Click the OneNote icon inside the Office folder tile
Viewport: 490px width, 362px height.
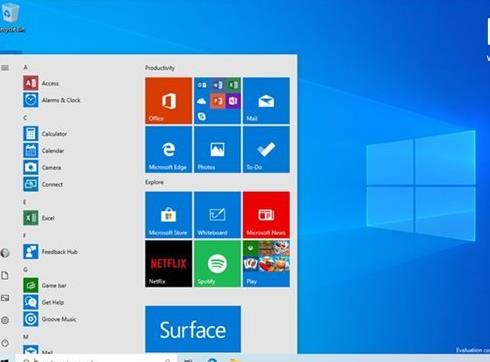(x=233, y=101)
